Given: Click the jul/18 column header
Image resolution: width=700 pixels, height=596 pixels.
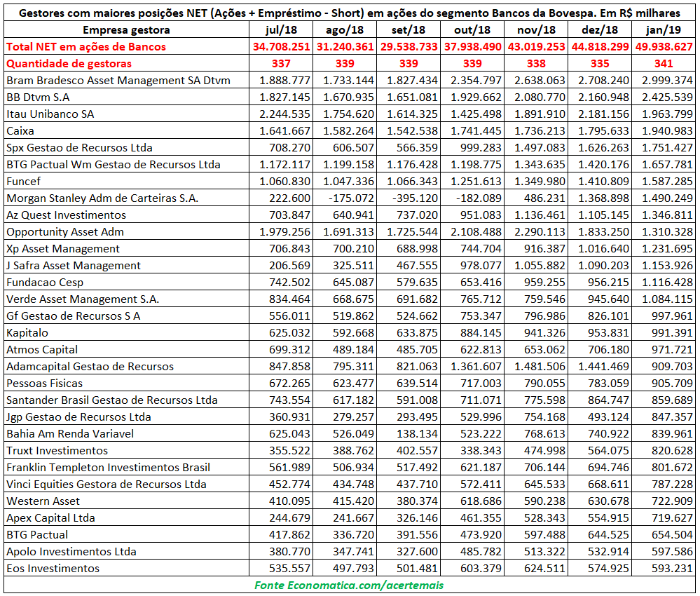Looking at the screenshot, I should pyautogui.click(x=281, y=30).
